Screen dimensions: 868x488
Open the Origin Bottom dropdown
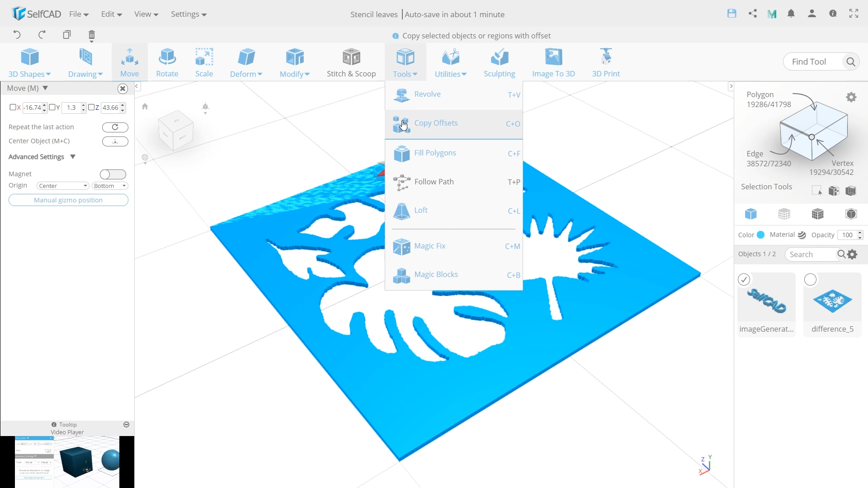pyautogui.click(x=110, y=186)
